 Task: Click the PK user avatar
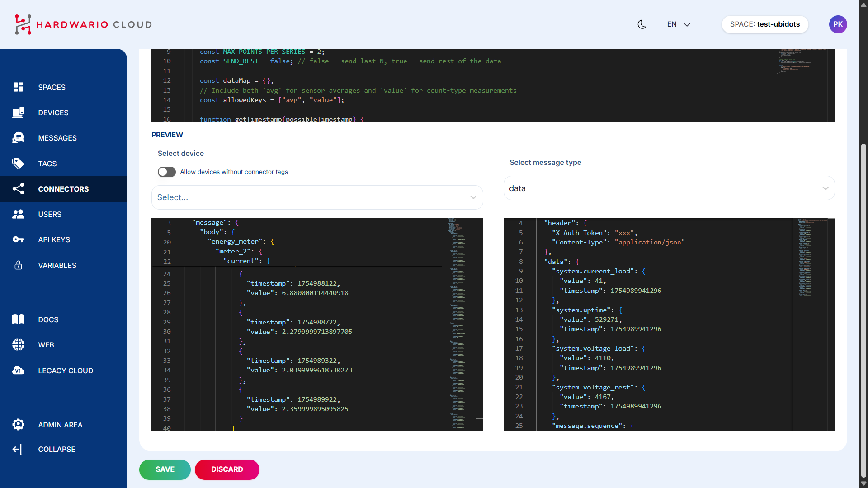[x=838, y=24]
